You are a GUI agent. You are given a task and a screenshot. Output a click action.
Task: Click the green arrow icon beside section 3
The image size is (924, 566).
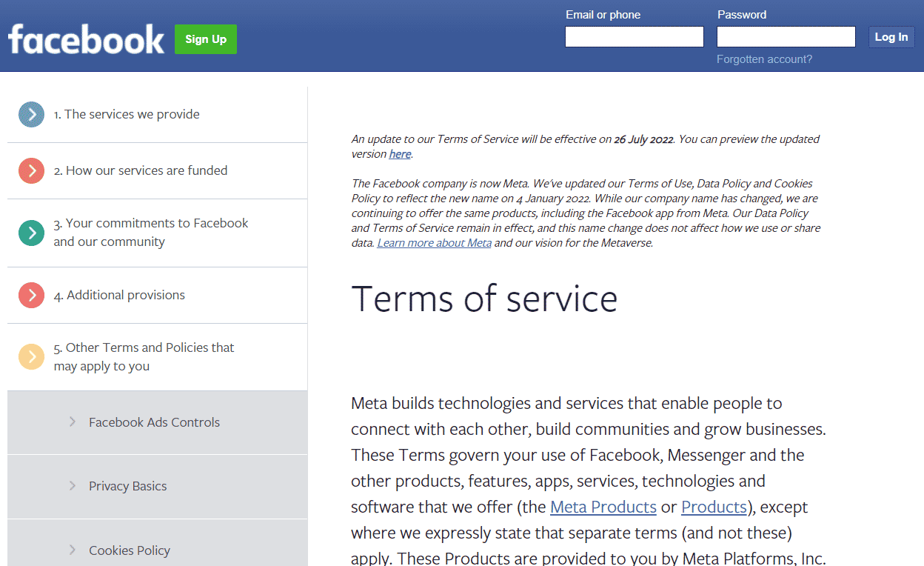point(31,233)
